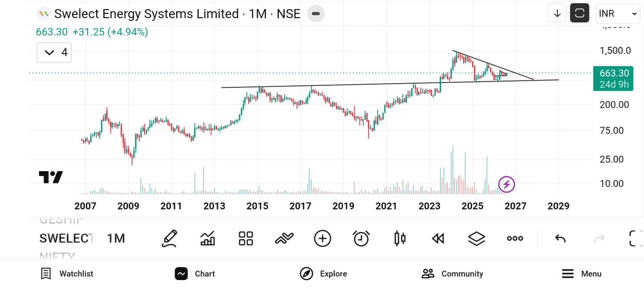Open the Watchlist tab

[67, 274]
